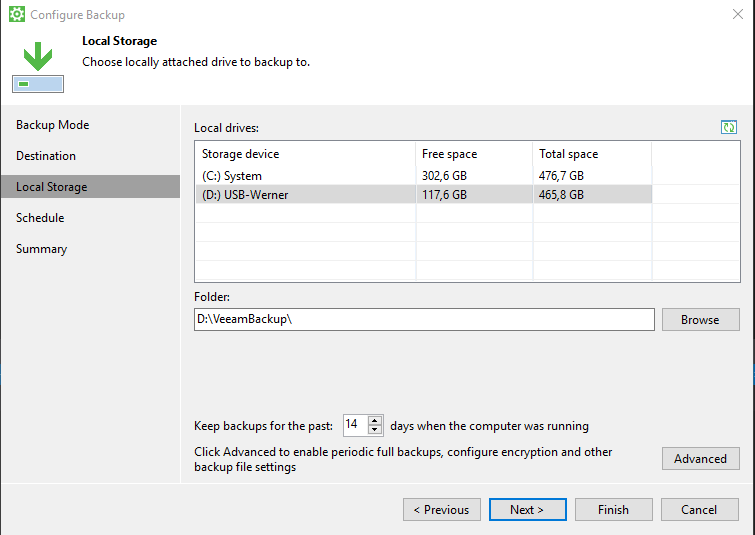Click the Folder path input field
755x535 pixels.
pyautogui.click(x=424, y=319)
